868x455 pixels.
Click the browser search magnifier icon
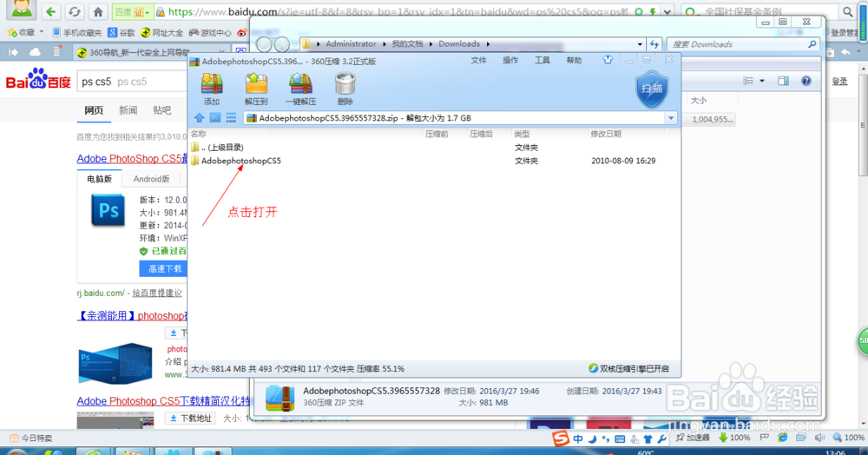pyautogui.click(x=847, y=11)
